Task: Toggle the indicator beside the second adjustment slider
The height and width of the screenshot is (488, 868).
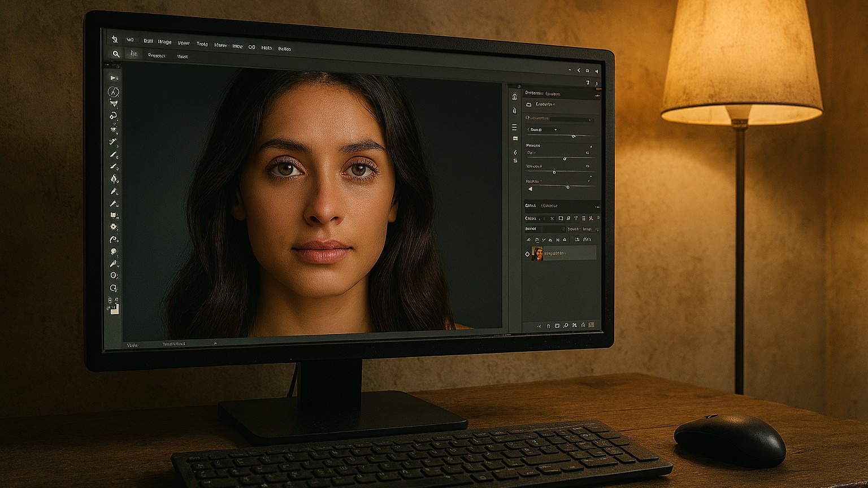Action: [588, 167]
